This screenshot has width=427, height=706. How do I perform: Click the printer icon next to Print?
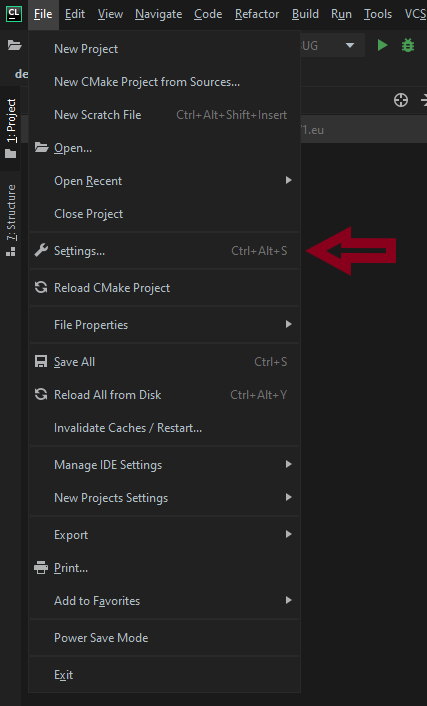[x=41, y=567]
